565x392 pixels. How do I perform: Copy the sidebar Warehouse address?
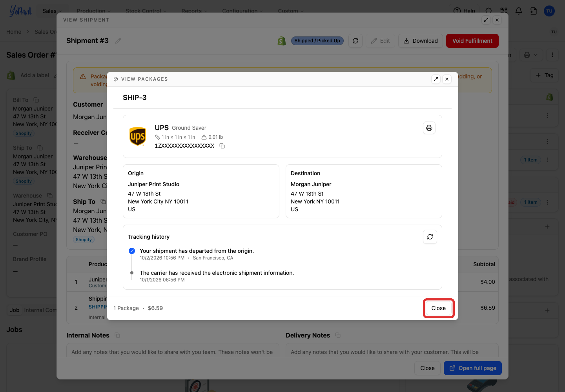pyautogui.click(x=50, y=196)
